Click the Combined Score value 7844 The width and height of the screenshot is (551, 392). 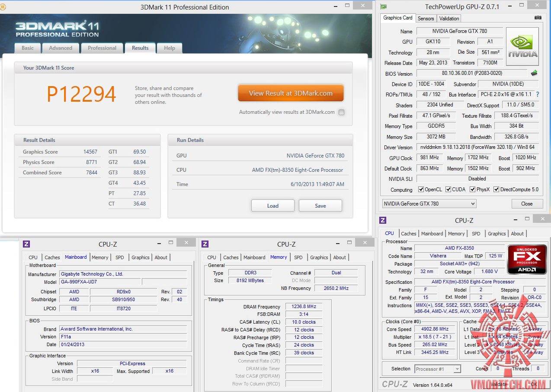tap(92, 173)
